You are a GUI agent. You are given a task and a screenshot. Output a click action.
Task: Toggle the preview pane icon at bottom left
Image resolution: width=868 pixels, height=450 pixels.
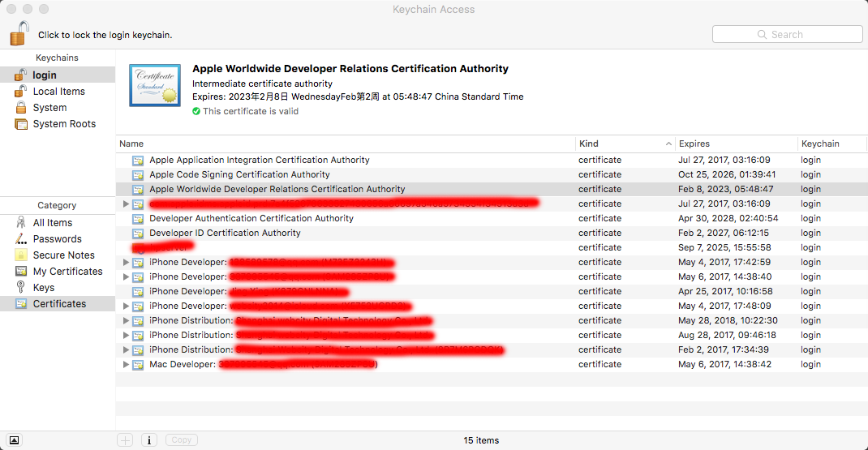pos(15,440)
